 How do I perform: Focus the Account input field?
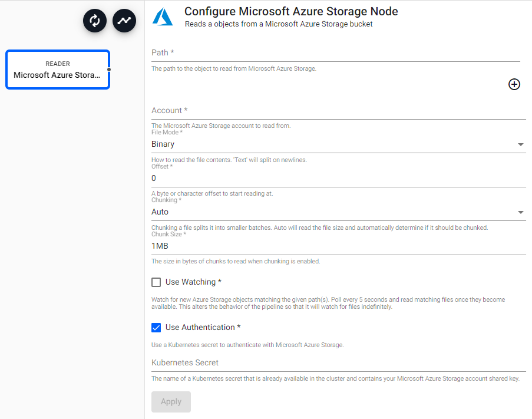tap(339, 111)
